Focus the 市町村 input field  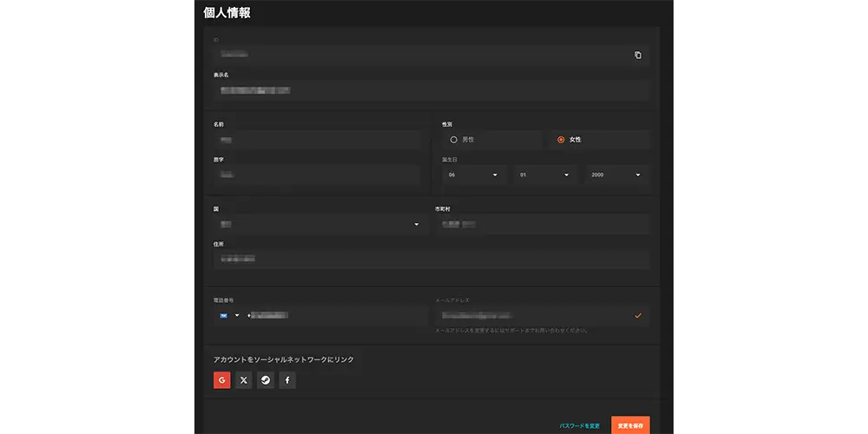click(x=542, y=225)
